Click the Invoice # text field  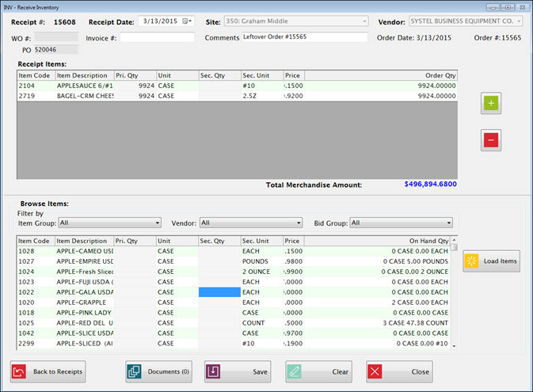[x=157, y=37]
